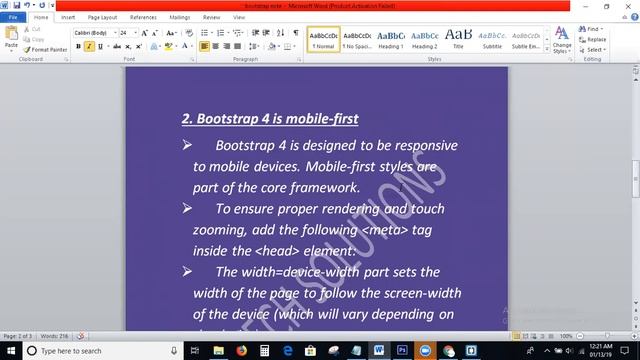The image size is (640, 360).
Task: Open the line spacing dropdown
Action: (x=254, y=47)
